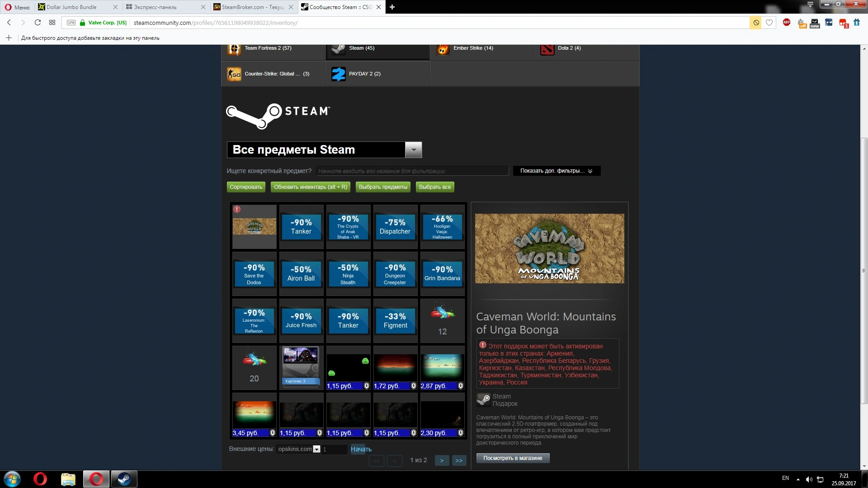
Task: Select the -50% Airon Ball coupon
Action: pos(302,274)
